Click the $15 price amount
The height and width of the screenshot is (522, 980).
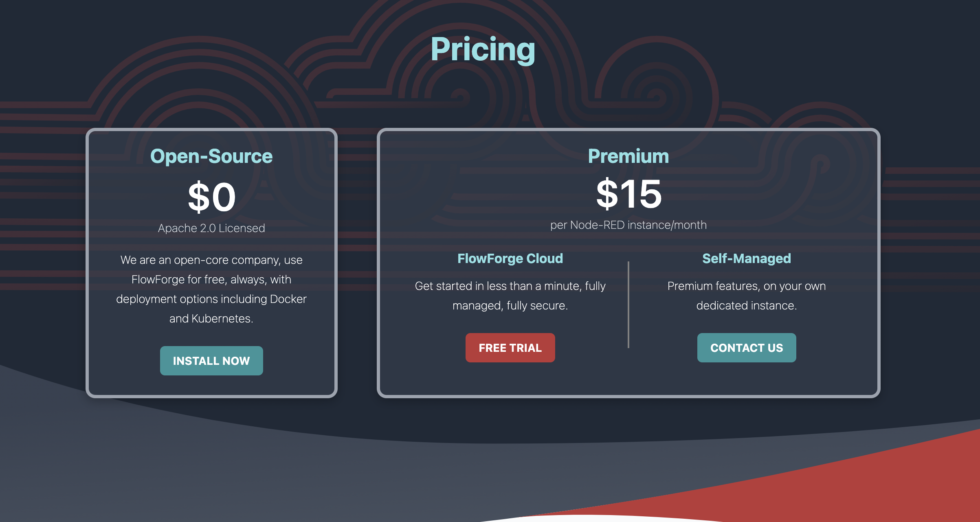pos(628,194)
